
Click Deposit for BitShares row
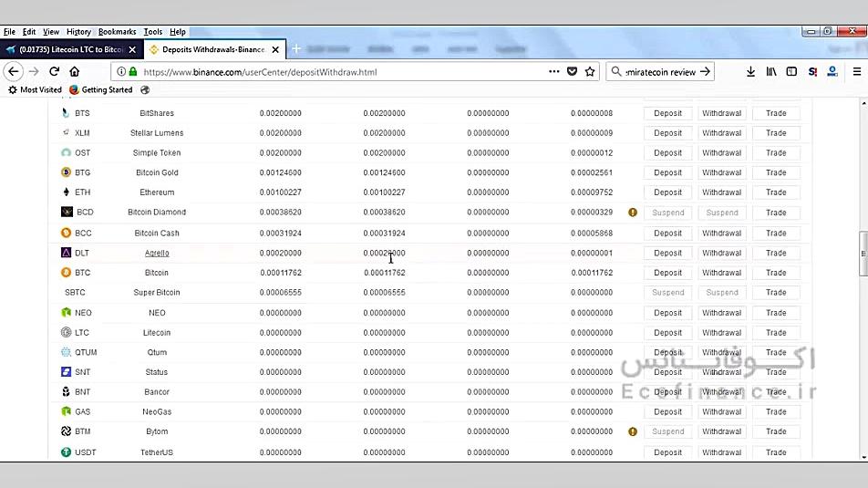(x=667, y=113)
